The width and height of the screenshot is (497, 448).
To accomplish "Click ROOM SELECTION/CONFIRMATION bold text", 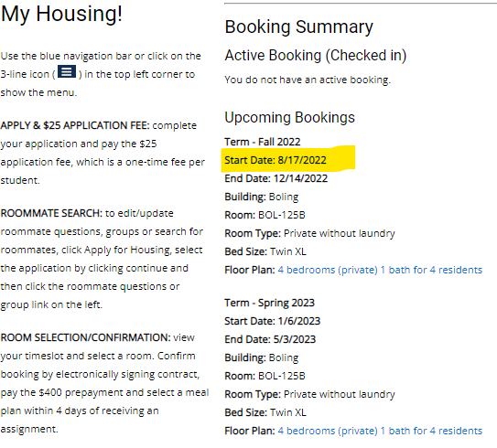I will [x=86, y=337].
